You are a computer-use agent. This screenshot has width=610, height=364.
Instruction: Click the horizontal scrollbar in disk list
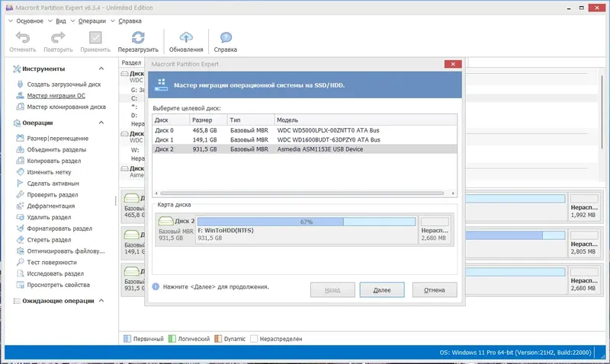302,193
